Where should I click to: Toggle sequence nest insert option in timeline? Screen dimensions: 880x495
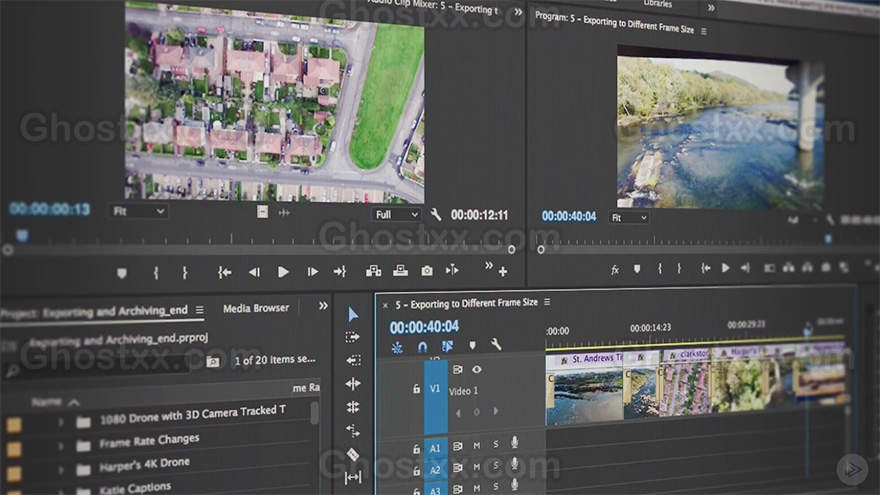[x=397, y=348]
